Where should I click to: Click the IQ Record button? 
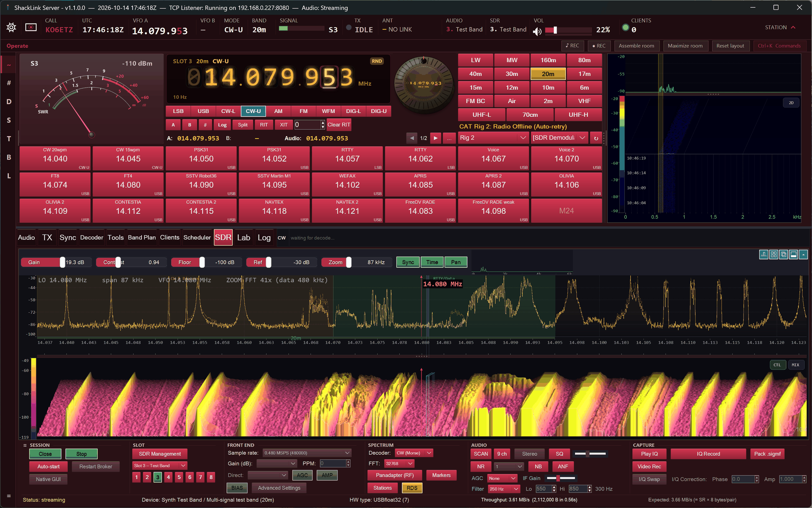pos(708,454)
